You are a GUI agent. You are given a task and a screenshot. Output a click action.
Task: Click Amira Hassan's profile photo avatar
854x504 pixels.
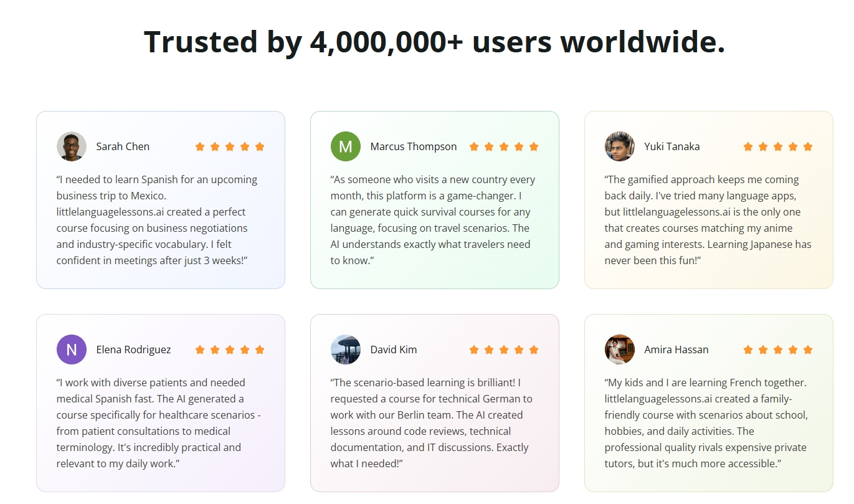point(620,349)
